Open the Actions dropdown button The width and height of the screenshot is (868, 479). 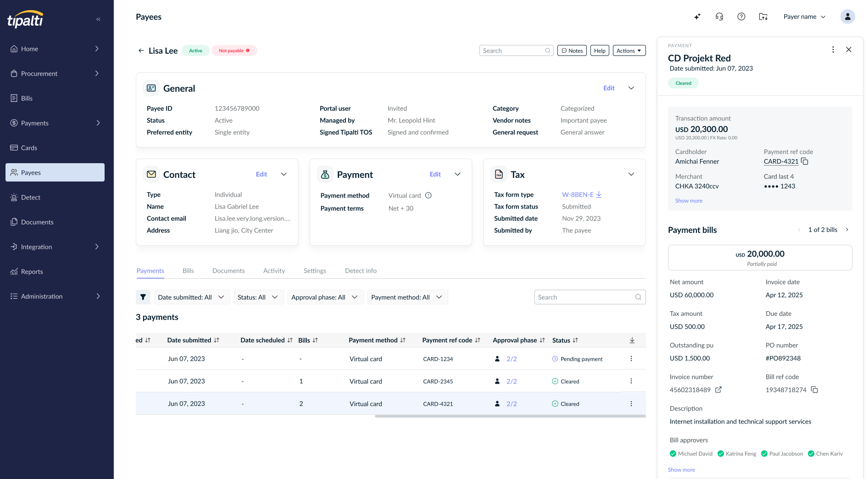[x=629, y=50]
